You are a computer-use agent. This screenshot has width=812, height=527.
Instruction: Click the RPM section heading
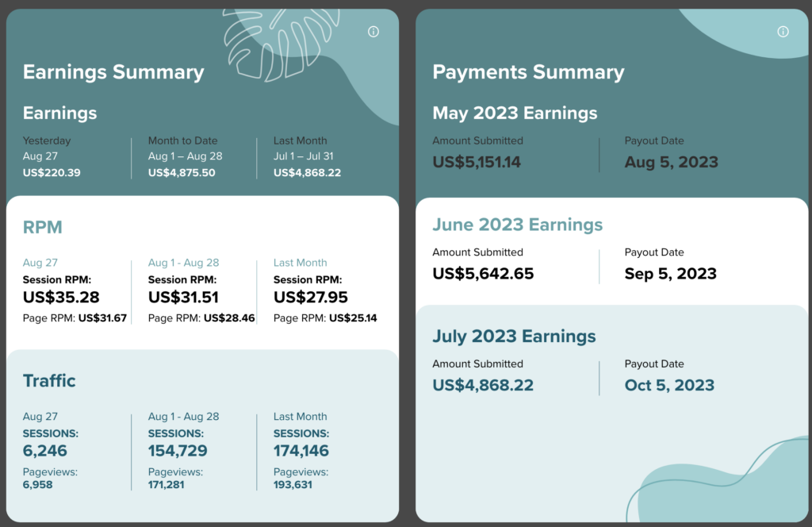click(43, 227)
